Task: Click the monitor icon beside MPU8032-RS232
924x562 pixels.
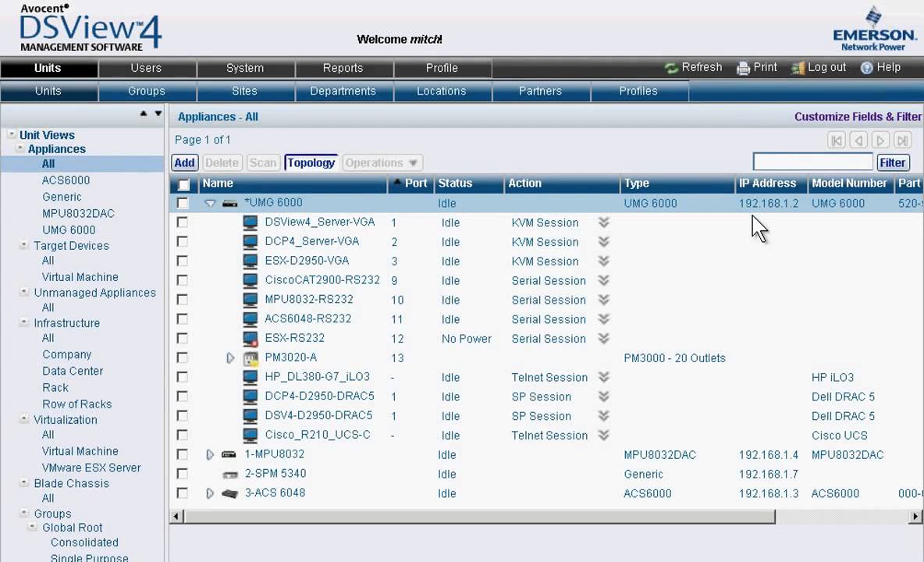Action: [x=251, y=300]
